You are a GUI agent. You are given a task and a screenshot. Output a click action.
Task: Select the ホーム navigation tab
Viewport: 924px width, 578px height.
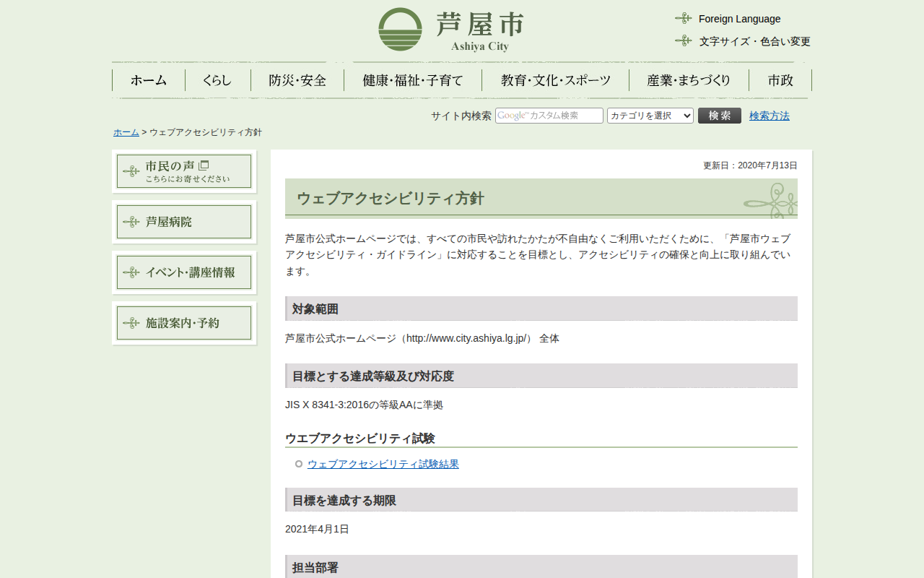[x=149, y=80]
